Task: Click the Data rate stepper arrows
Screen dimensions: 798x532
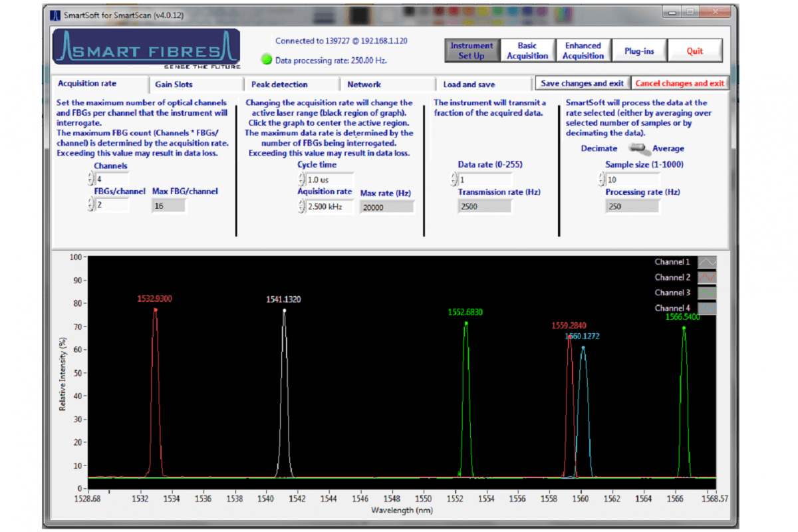Action: pos(455,180)
